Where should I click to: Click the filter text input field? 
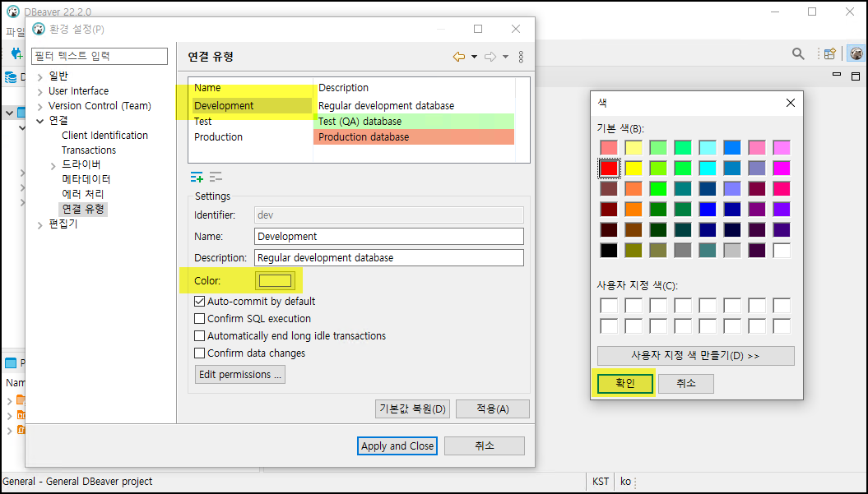pos(100,56)
